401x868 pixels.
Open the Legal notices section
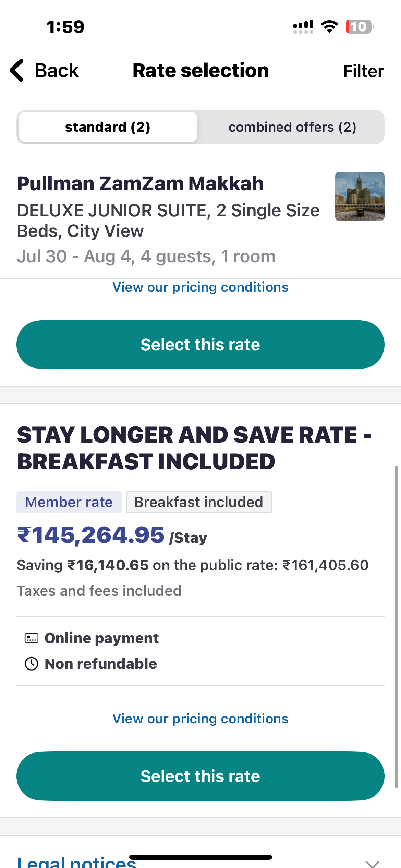click(77, 863)
